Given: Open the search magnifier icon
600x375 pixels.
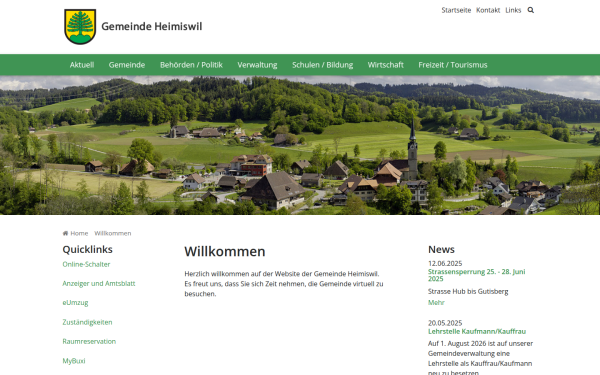Looking at the screenshot, I should click(x=530, y=10).
